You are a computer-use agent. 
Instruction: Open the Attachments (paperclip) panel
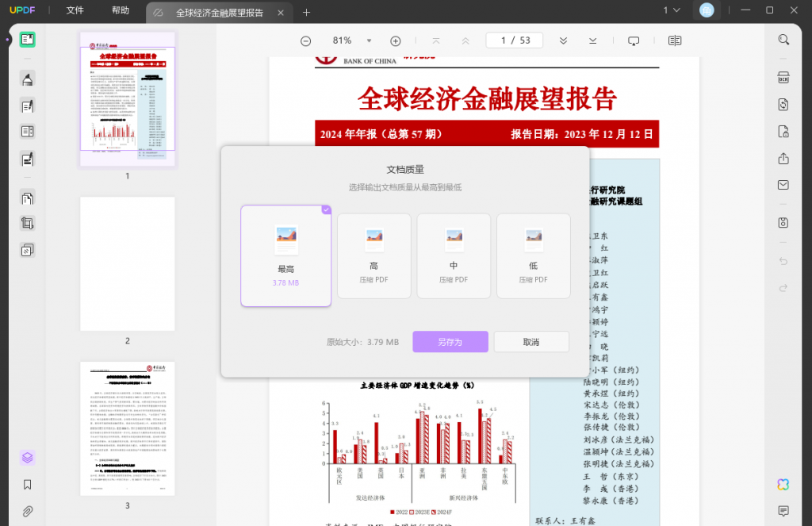[x=28, y=510]
